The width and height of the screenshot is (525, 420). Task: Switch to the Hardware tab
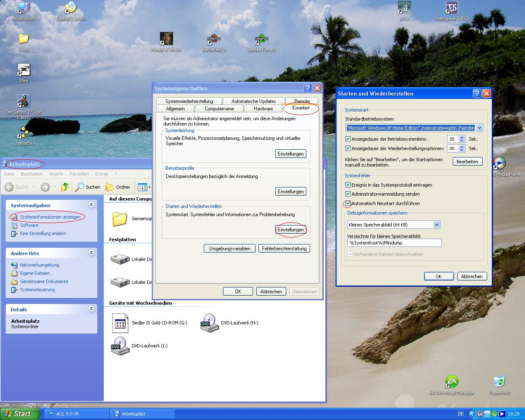click(x=263, y=109)
